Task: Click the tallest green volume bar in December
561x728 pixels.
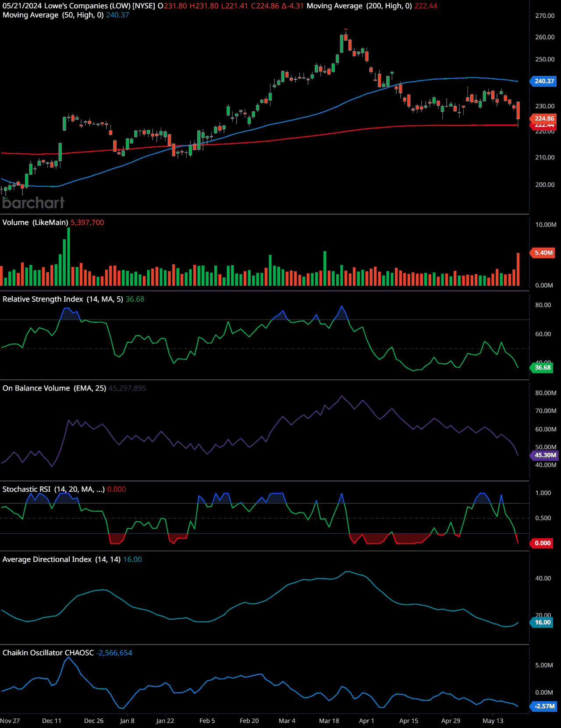Action: coord(68,257)
